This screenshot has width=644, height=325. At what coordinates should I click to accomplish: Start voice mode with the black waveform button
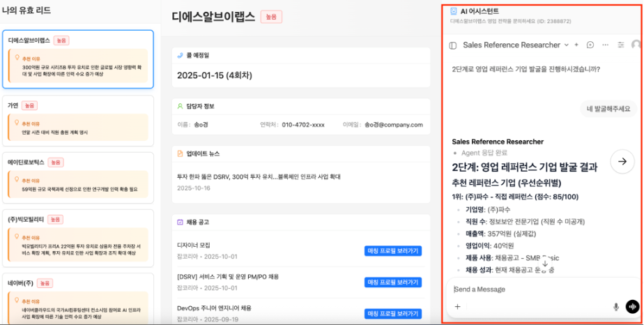[632, 306]
